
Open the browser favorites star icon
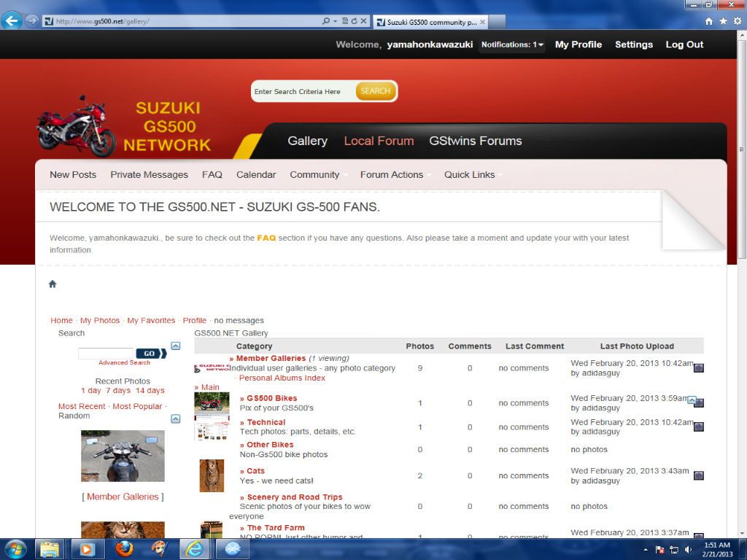point(723,21)
